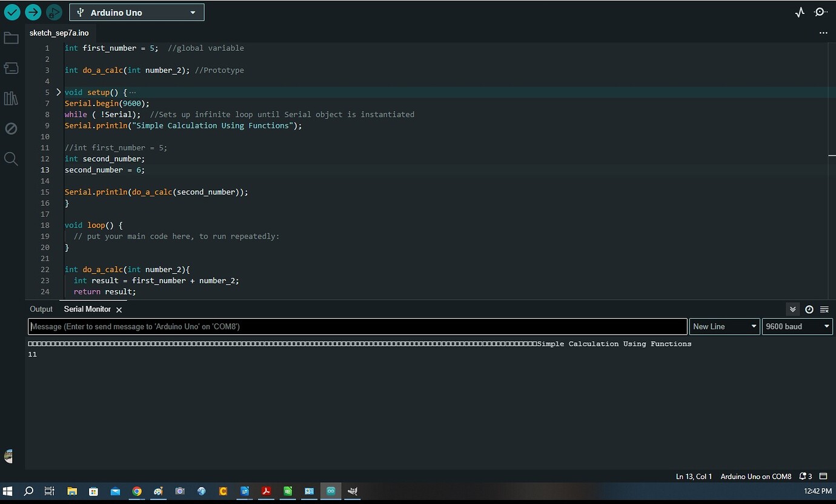836x504 pixels.
Task: Open the Arduino Uno board selector dropdown
Action: [136, 12]
